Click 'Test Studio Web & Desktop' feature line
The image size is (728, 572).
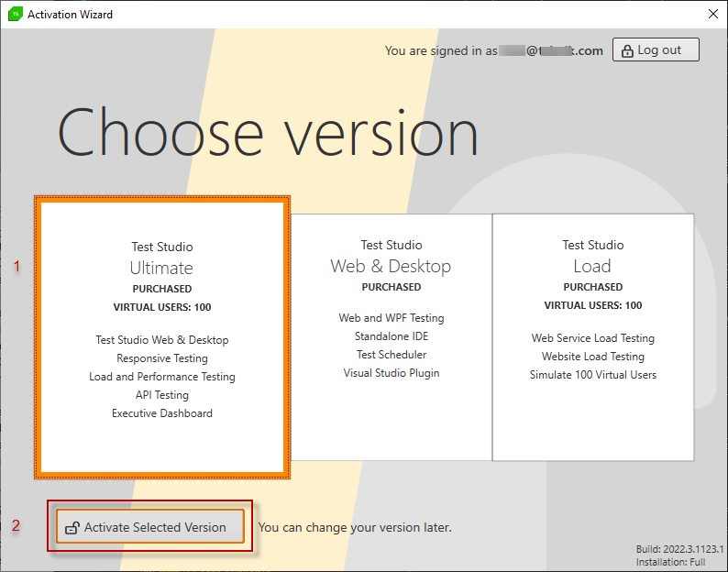[x=162, y=340]
